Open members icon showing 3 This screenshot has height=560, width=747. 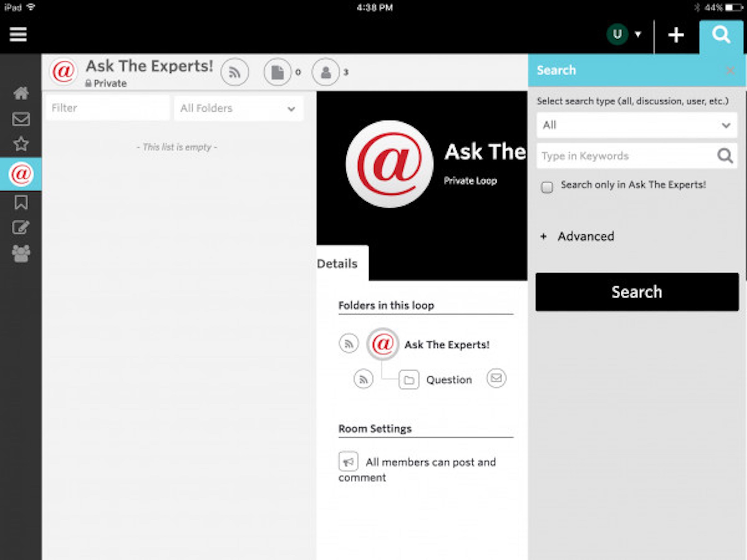(x=326, y=72)
